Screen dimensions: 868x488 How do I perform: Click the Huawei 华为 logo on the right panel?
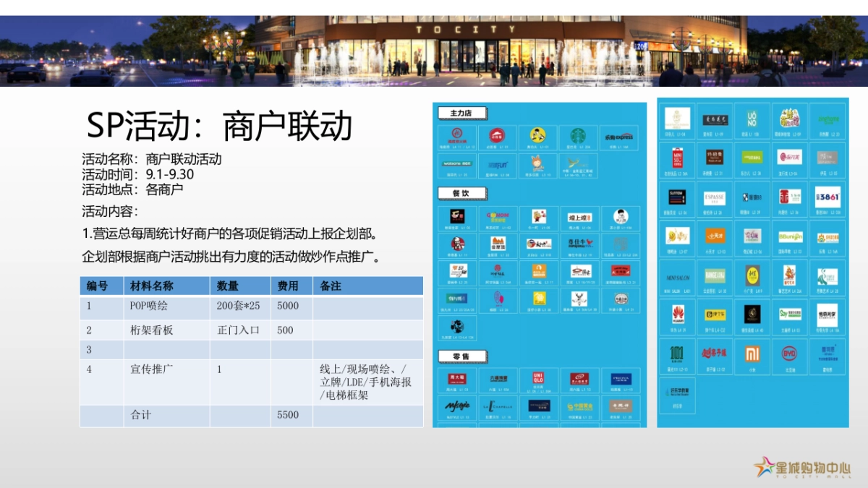pyautogui.click(x=678, y=315)
